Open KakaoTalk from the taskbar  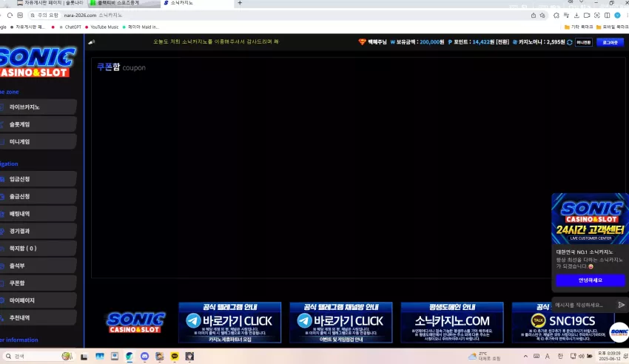point(175,356)
